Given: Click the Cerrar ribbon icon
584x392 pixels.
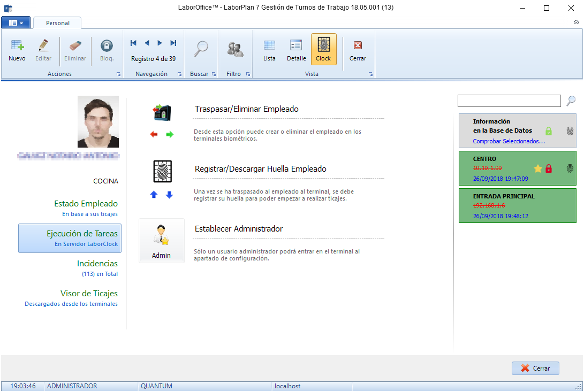Looking at the screenshot, I should click(x=358, y=45).
